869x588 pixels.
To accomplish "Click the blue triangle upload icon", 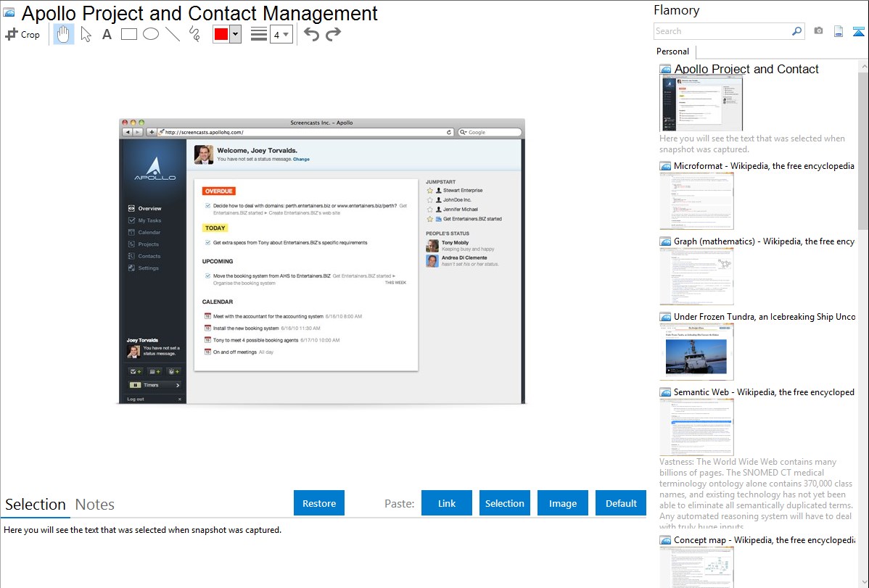I will 858,31.
